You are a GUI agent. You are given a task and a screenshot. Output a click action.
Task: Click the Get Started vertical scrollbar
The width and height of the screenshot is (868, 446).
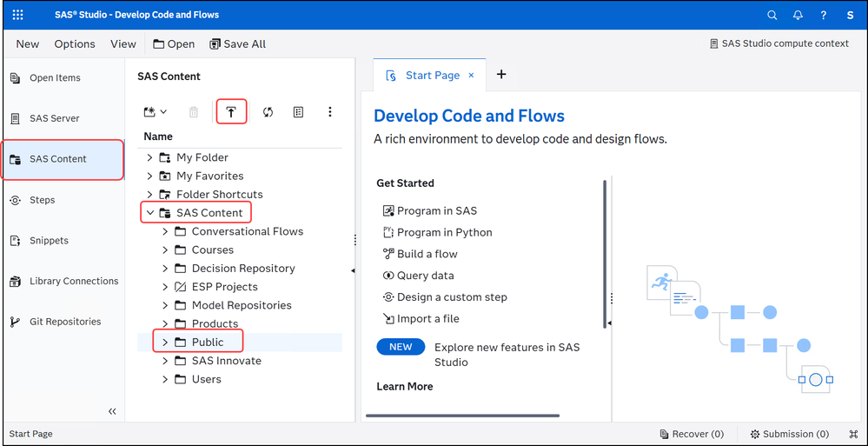point(605,253)
